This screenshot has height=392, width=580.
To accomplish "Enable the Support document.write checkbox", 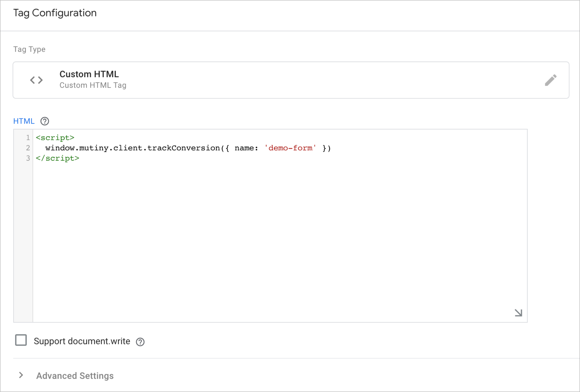I will click(21, 340).
